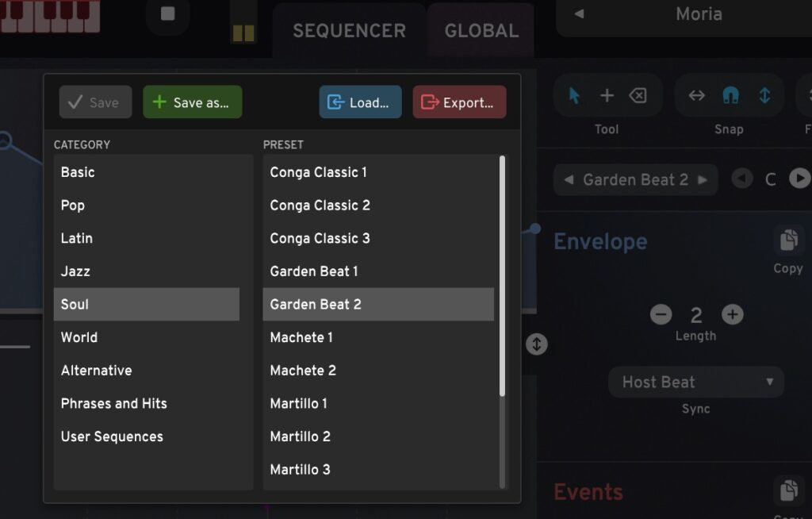Go to next sequence after Garden Beat 2
Image resolution: width=812 pixels, height=519 pixels.
[702, 180]
